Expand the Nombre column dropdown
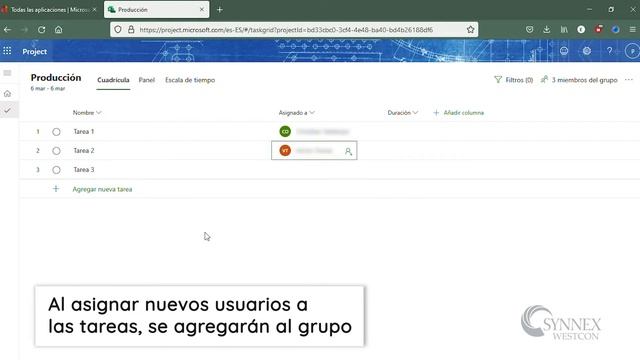640x360 pixels. 98,113
